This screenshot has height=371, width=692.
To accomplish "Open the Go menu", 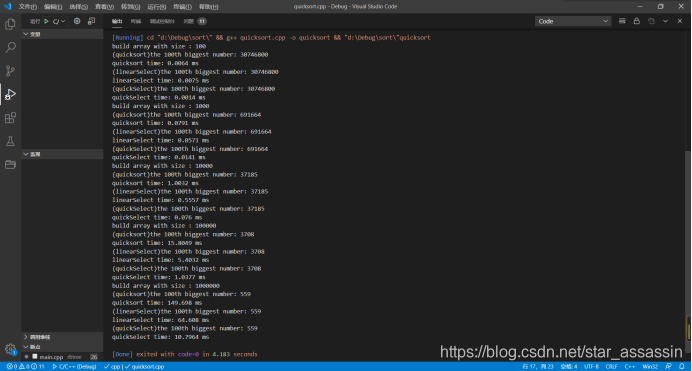I will [x=130, y=7].
